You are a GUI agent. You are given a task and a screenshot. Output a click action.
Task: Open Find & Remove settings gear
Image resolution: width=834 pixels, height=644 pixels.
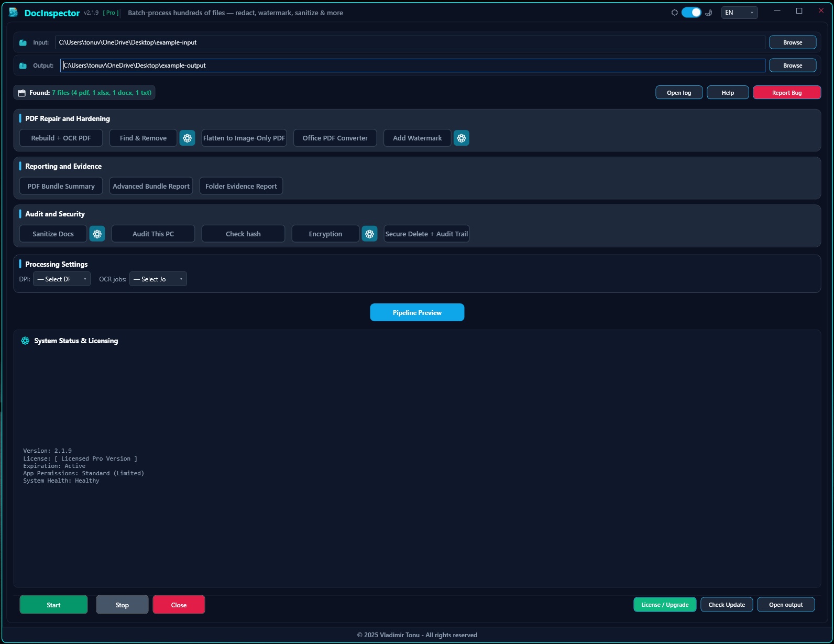[x=187, y=138]
